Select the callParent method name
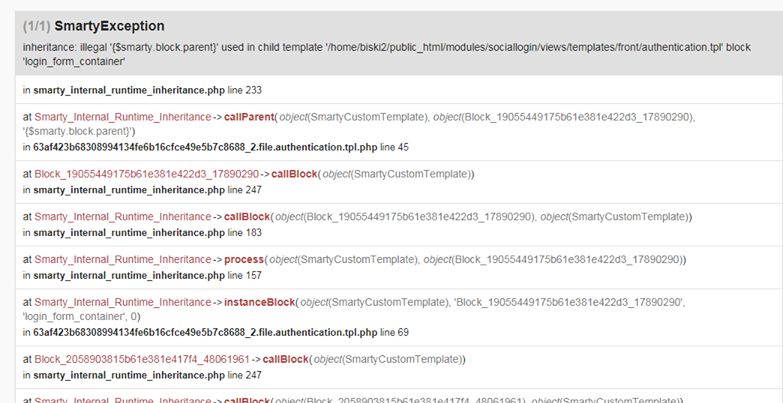This screenshot has height=403, width=783. [249, 117]
